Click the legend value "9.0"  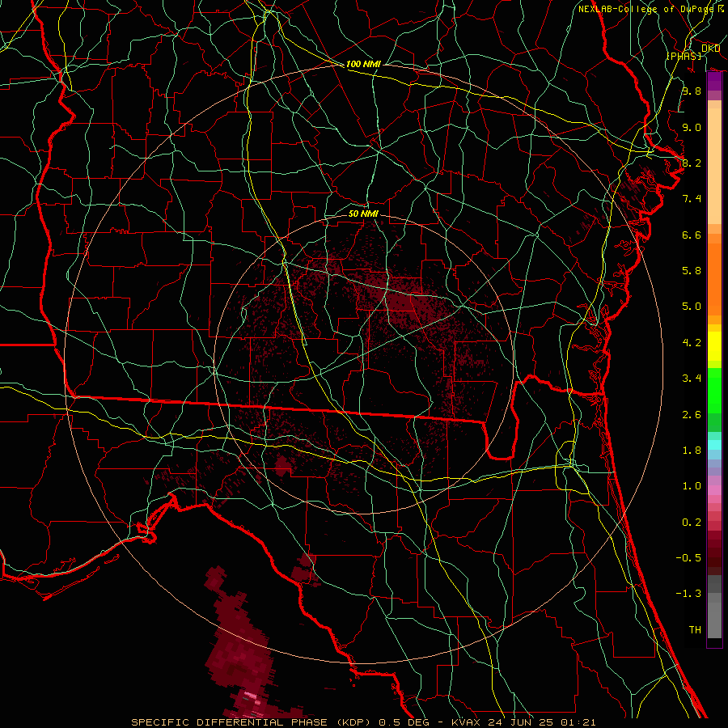point(692,127)
